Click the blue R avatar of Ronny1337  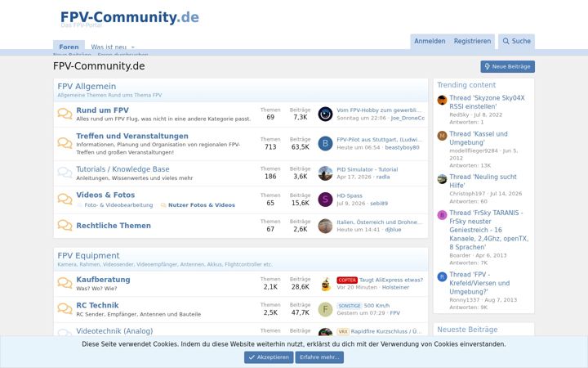[x=442, y=276]
